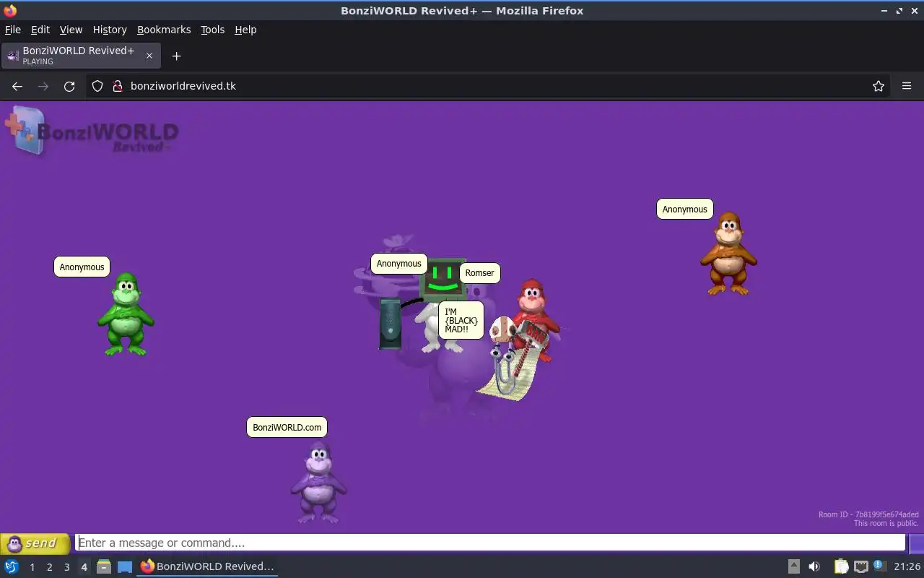Open the Edit menu
This screenshot has width=924, height=578.
[x=40, y=30]
